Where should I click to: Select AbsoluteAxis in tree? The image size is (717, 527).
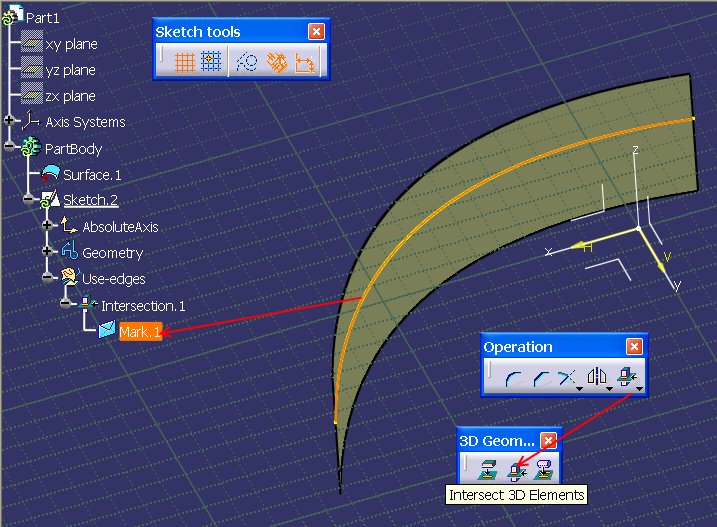click(120, 227)
